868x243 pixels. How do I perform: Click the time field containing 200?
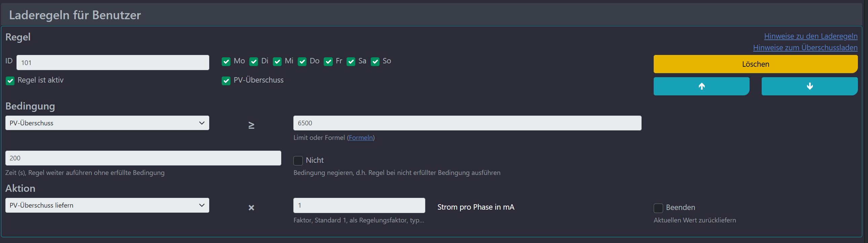tap(143, 158)
